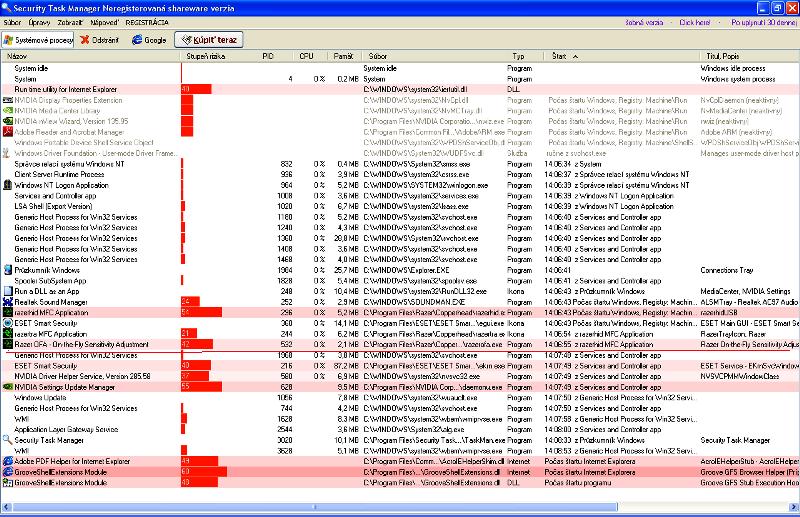Open the Úpravy menu
This screenshot has width=800, height=517.
point(39,22)
